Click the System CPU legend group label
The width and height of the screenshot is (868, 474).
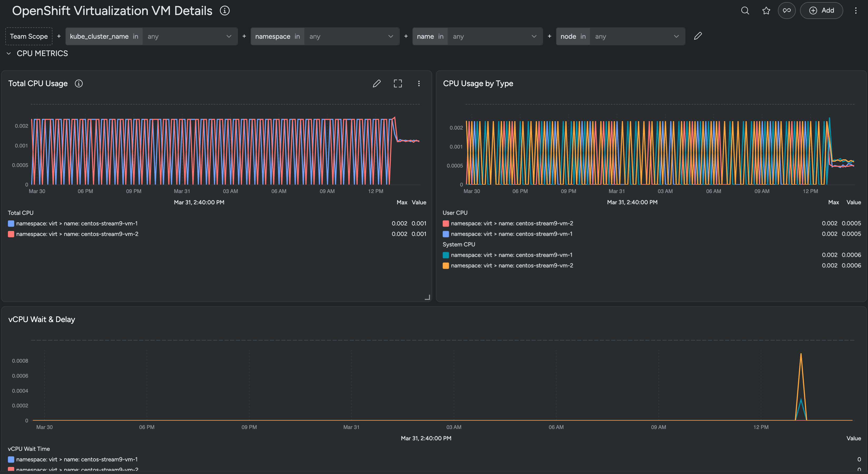(x=459, y=244)
